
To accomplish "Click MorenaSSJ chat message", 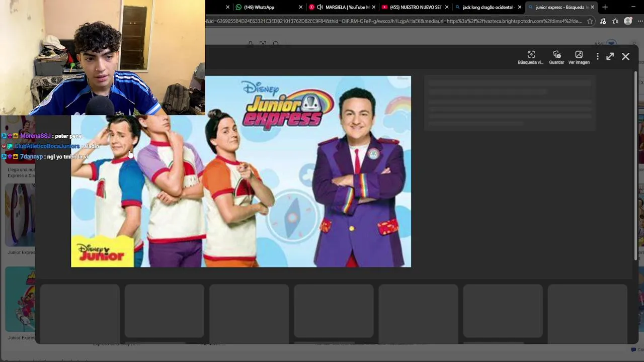I will click(42, 136).
